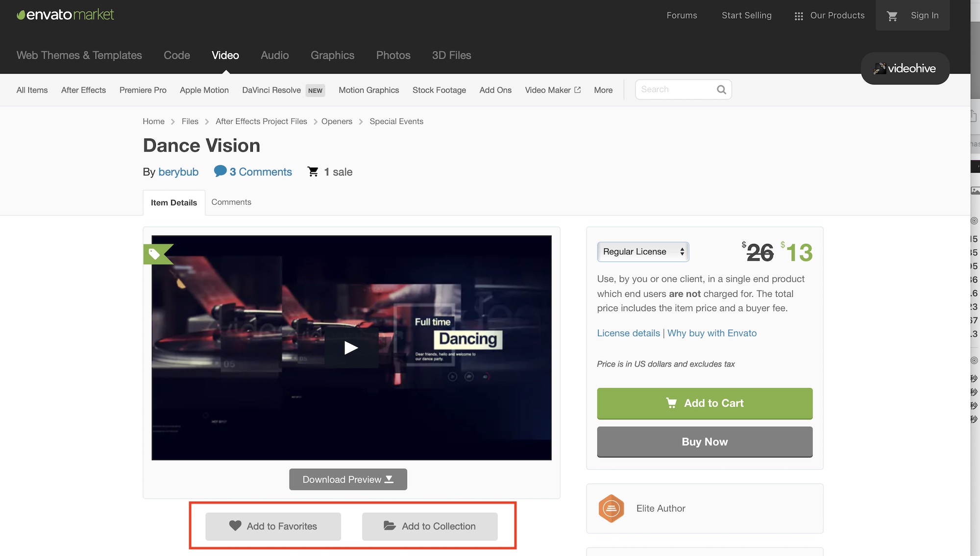Click Add to Cart button
Viewport: 980px width, 556px height.
coord(704,403)
